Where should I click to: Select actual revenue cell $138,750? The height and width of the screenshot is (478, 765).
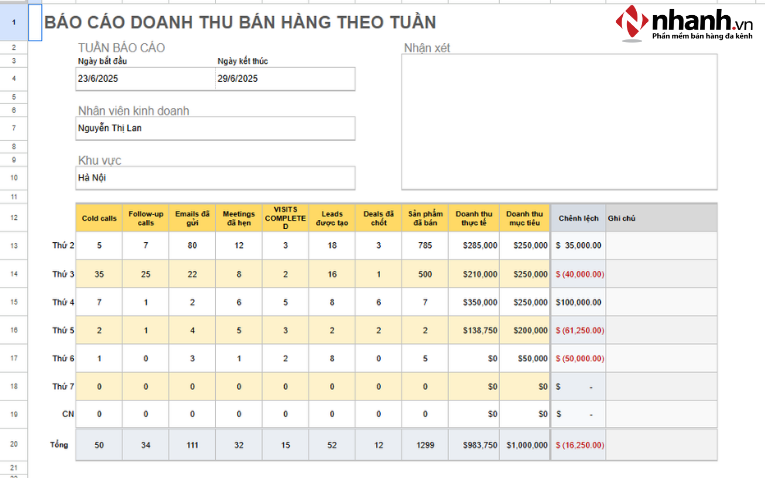[x=474, y=330]
